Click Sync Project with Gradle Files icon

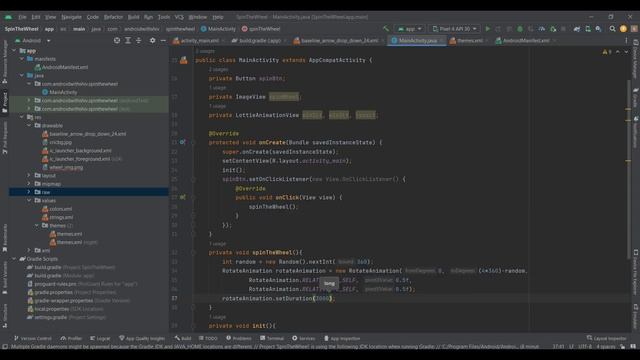pyautogui.click(x=577, y=29)
